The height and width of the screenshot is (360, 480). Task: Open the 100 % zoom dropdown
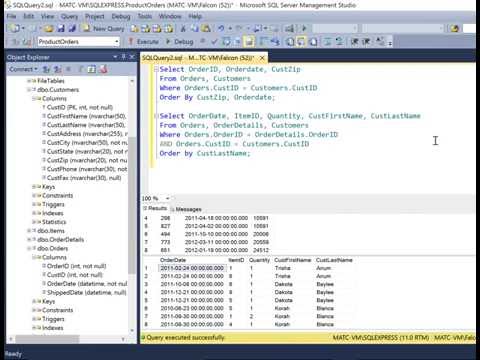(x=168, y=199)
